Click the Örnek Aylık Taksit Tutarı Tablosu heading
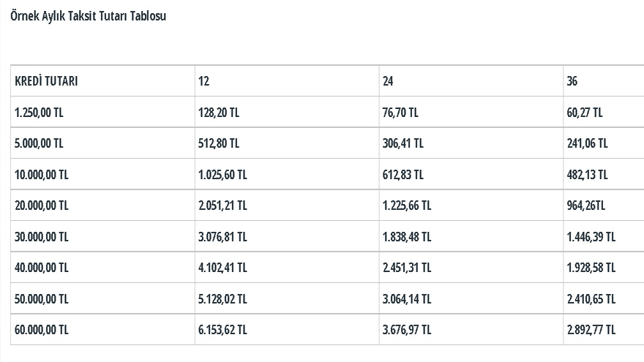 [89, 16]
